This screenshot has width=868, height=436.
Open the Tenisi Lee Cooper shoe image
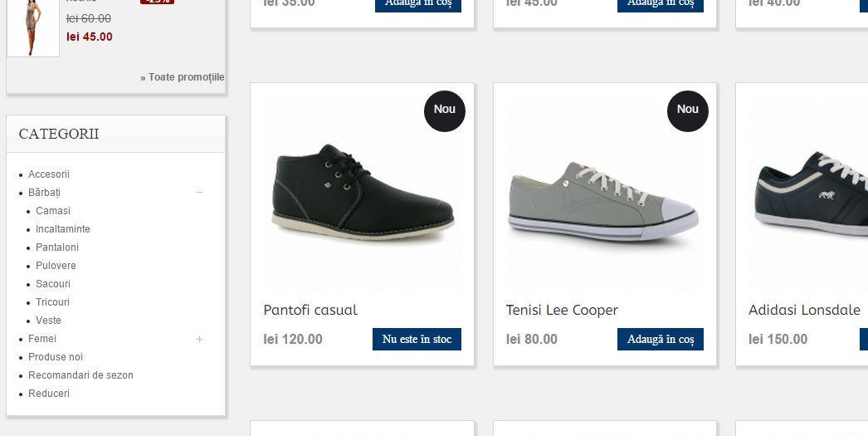(603, 202)
